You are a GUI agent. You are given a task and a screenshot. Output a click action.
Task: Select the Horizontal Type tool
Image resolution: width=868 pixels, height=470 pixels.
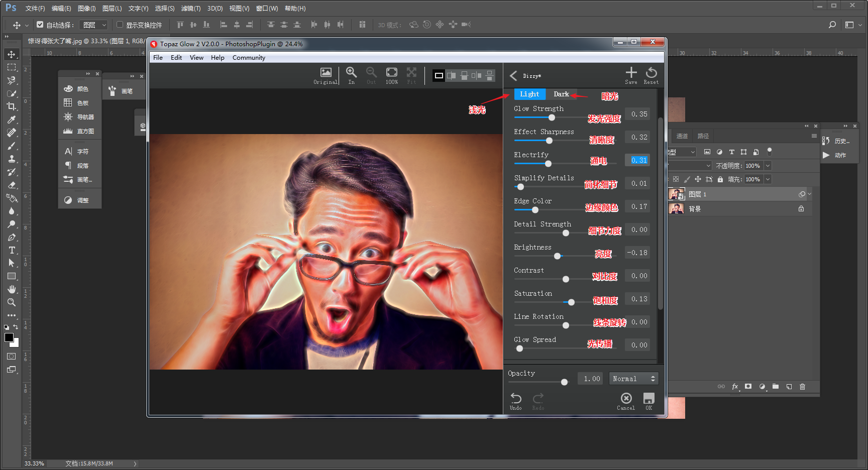click(x=12, y=250)
